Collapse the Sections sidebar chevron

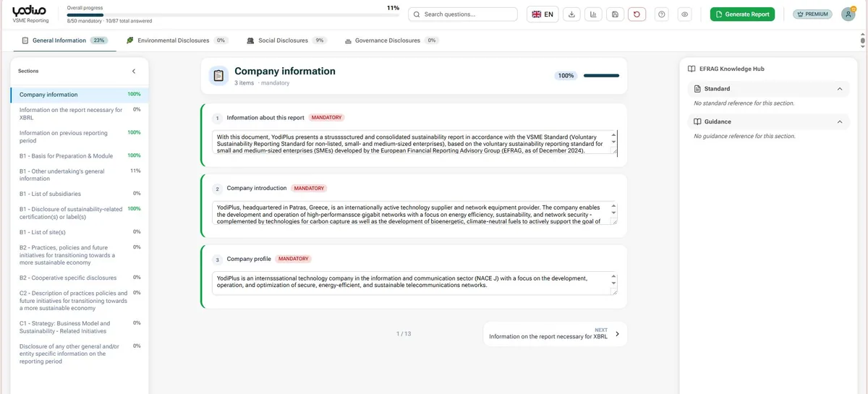134,71
